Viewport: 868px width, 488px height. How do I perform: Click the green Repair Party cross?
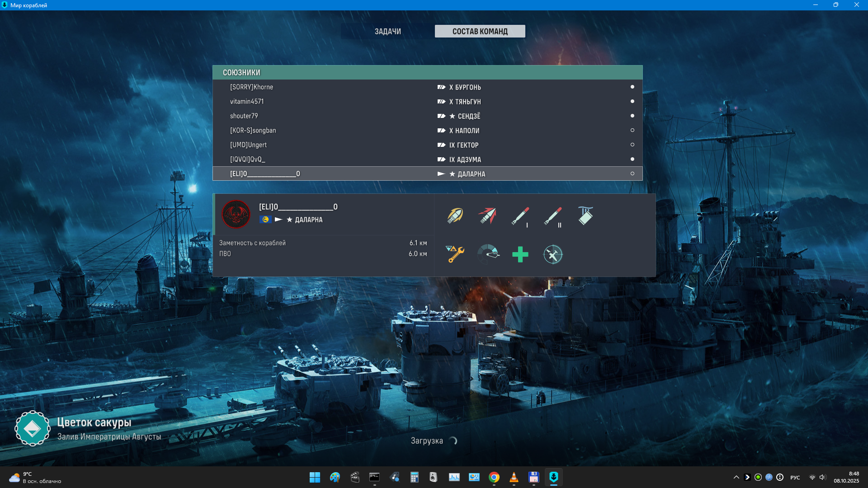click(520, 254)
